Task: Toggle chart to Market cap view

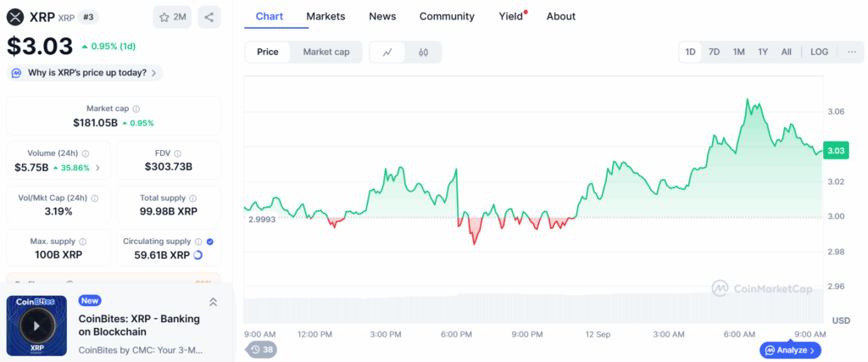Action: tap(326, 52)
